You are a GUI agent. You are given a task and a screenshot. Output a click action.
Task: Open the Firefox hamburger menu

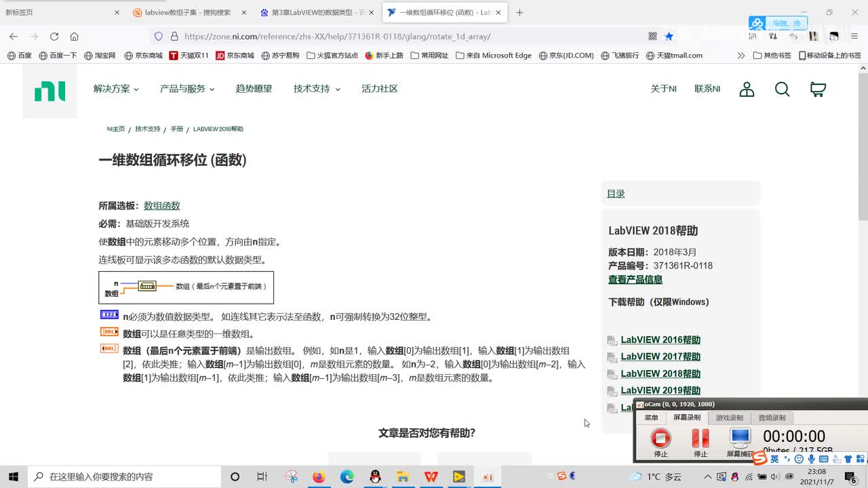[854, 37]
